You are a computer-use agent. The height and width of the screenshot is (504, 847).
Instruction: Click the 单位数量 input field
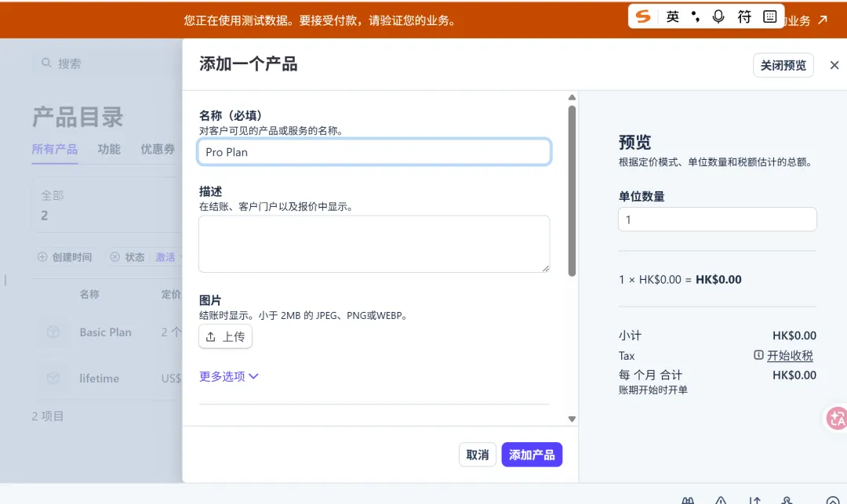coord(717,219)
